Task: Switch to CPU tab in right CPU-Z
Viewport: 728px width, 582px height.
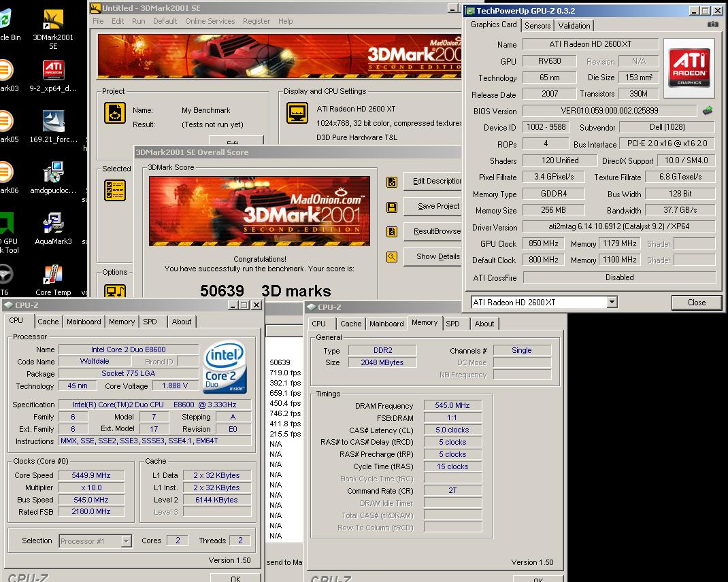Action: coord(318,324)
